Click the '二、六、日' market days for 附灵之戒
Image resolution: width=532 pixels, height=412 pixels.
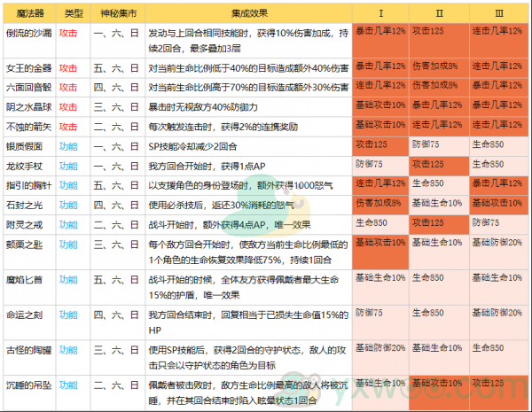pyautogui.click(x=116, y=225)
